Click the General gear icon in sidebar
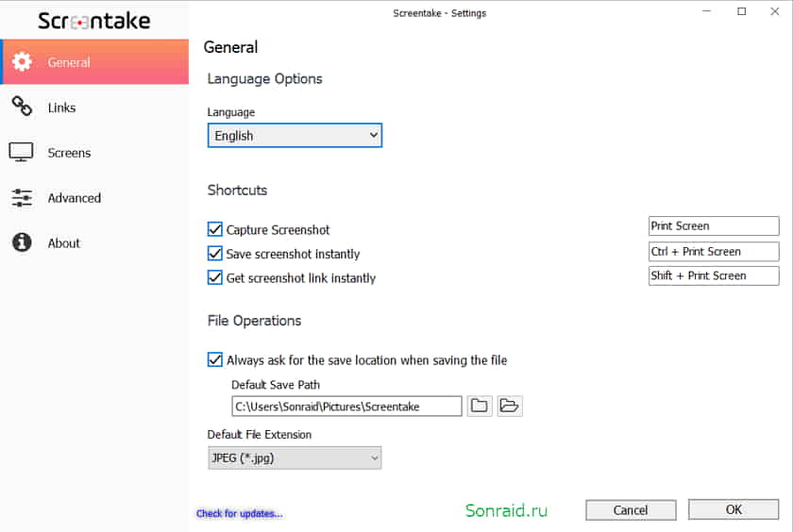793x532 pixels. coord(22,61)
